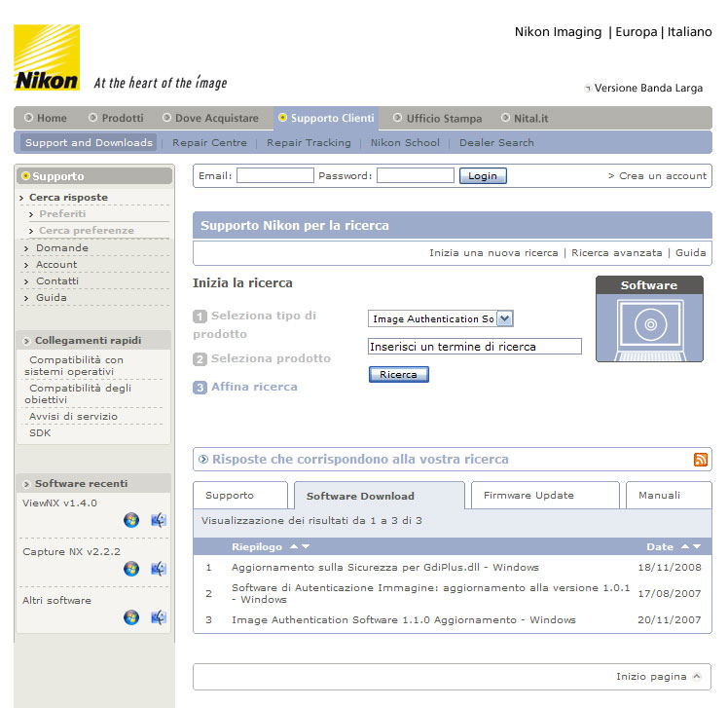This screenshot has width=728, height=708.
Task: Open the Home navigation item
Action: (x=46, y=118)
